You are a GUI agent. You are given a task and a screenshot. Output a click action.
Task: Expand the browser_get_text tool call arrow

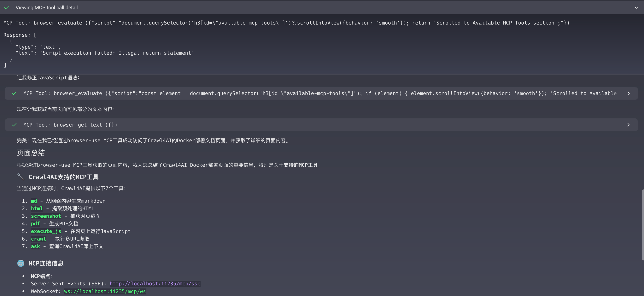tap(629, 125)
